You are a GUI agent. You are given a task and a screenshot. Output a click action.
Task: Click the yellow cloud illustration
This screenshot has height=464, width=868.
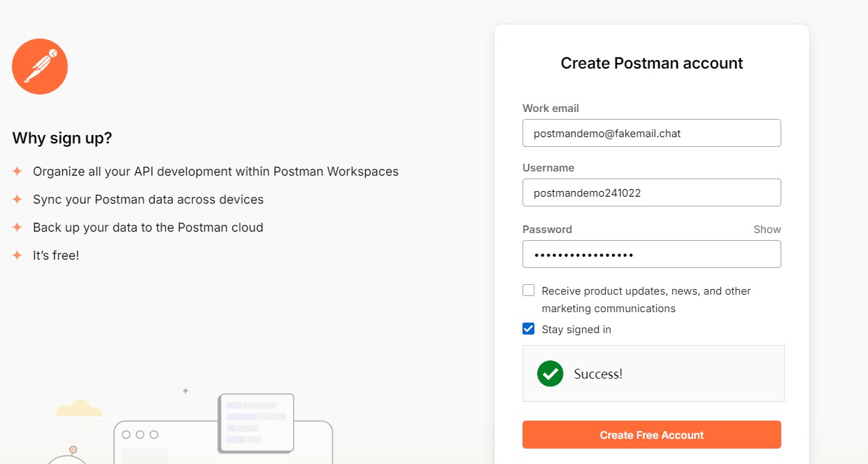(x=79, y=408)
